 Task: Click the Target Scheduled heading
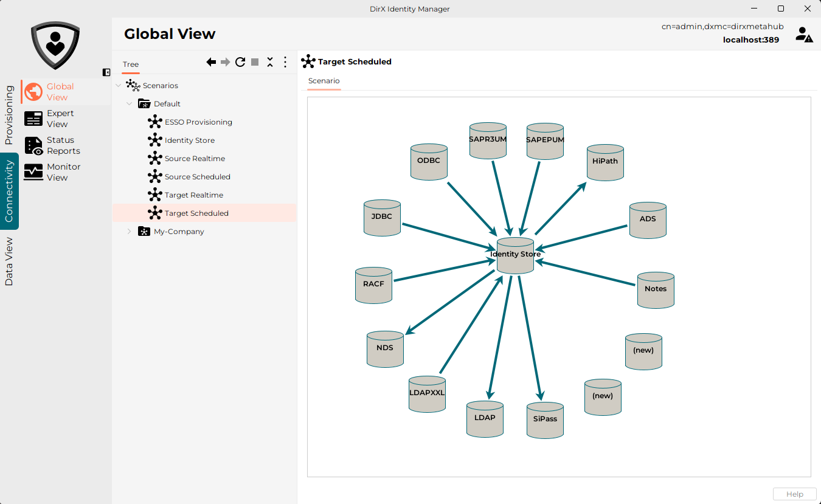[x=355, y=61]
